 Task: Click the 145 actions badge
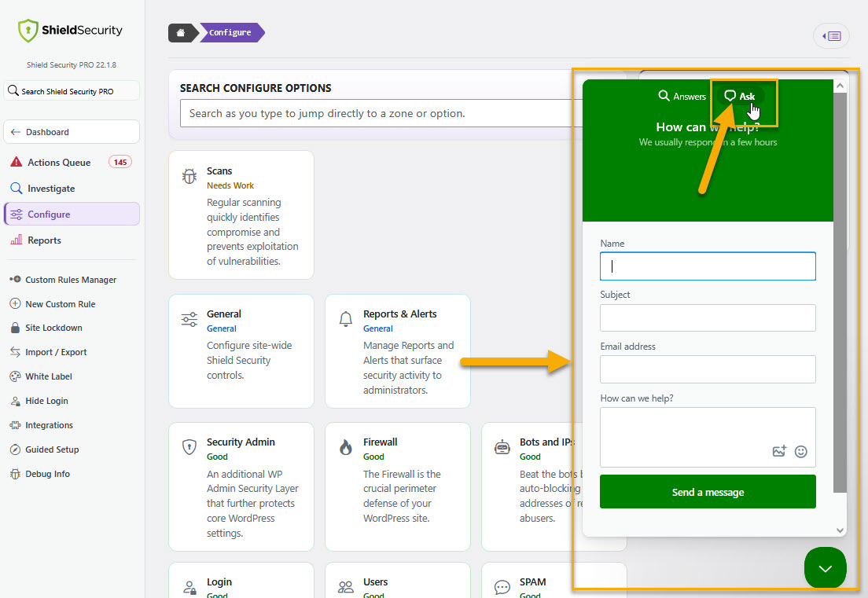tap(120, 162)
